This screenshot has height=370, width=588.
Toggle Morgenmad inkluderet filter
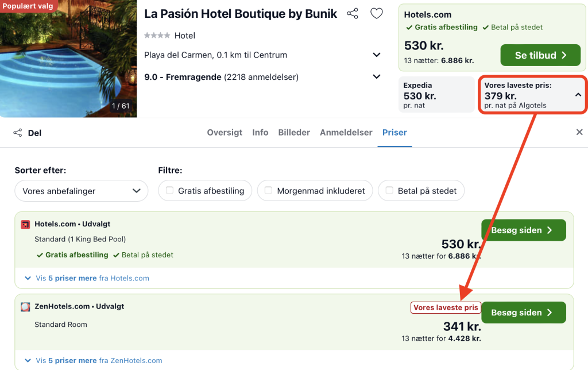(x=269, y=191)
